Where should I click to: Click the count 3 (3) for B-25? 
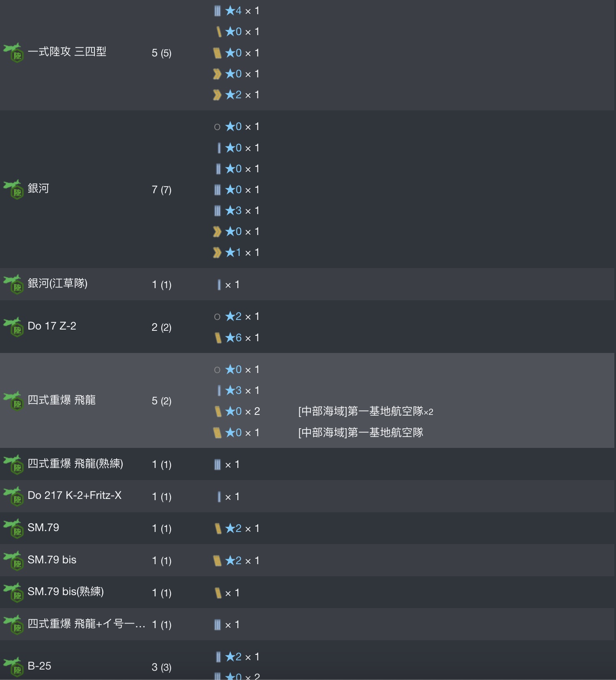click(x=161, y=667)
